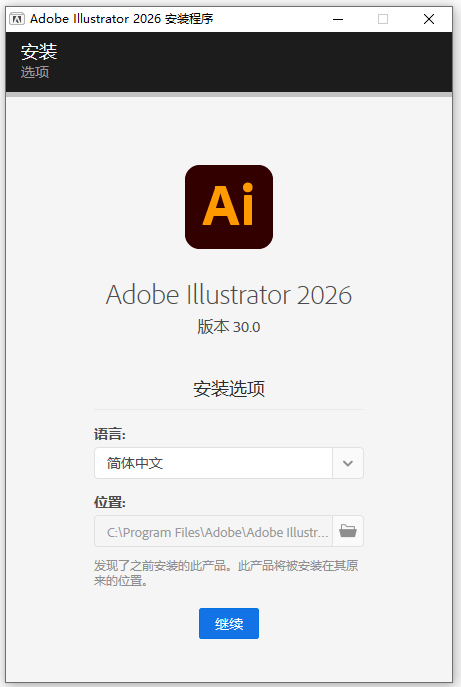Click the 位置: label
Screen dimensions: 461x687
click(110, 502)
